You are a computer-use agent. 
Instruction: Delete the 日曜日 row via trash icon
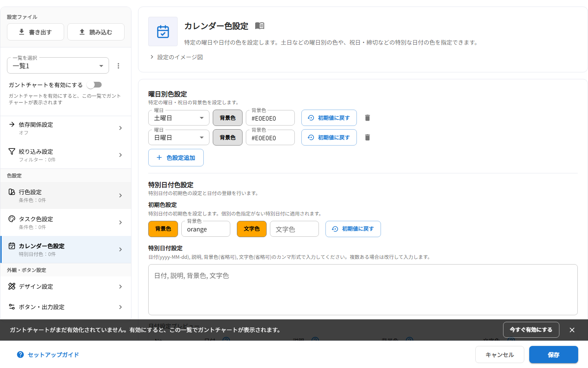tap(367, 137)
